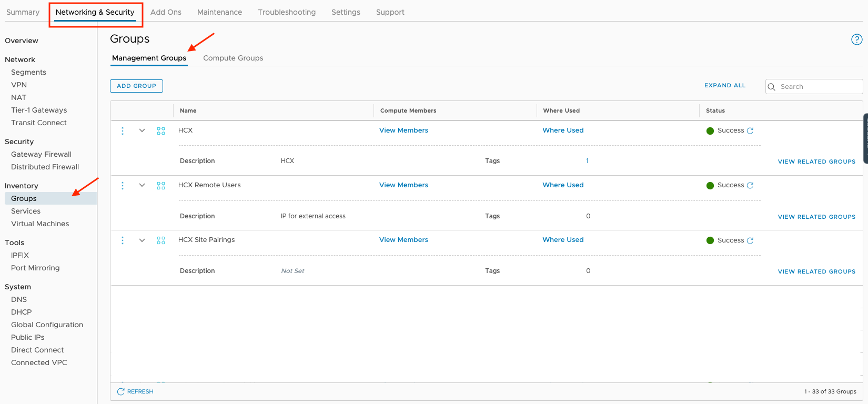Open Where Used for HCX group
868x404 pixels.
(x=563, y=130)
